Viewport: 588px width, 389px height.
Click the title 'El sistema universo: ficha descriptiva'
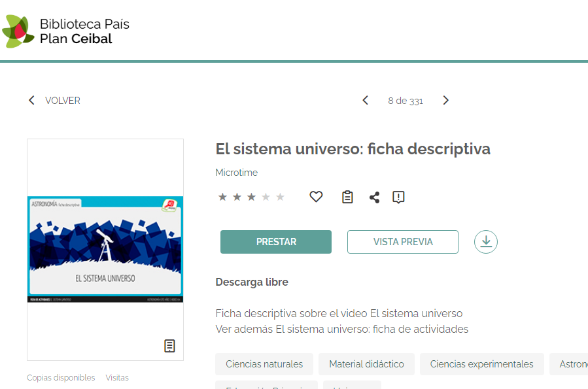tap(353, 149)
